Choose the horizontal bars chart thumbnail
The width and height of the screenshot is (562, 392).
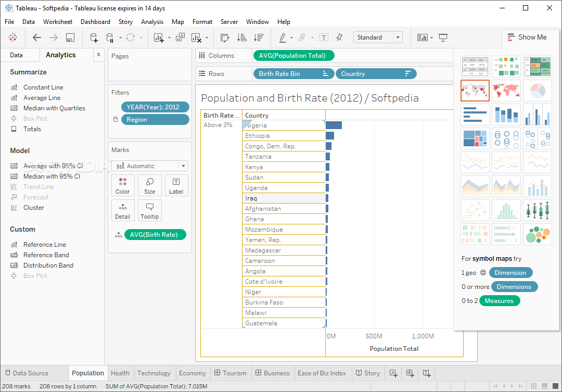475,115
